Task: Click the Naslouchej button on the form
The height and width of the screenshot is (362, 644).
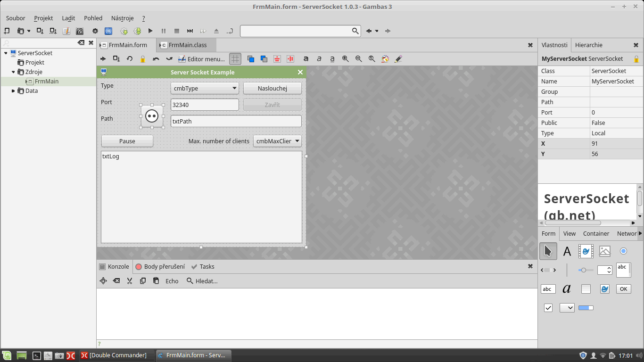Action: pyautogui.click(x=272, y=88)
